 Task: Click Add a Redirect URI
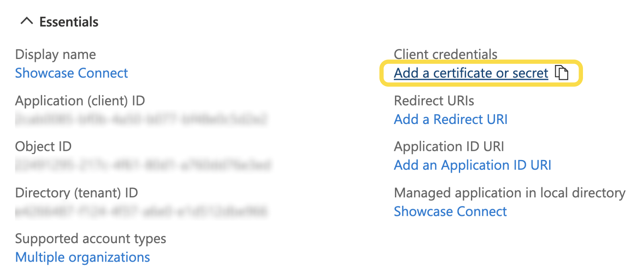(450, 119)
